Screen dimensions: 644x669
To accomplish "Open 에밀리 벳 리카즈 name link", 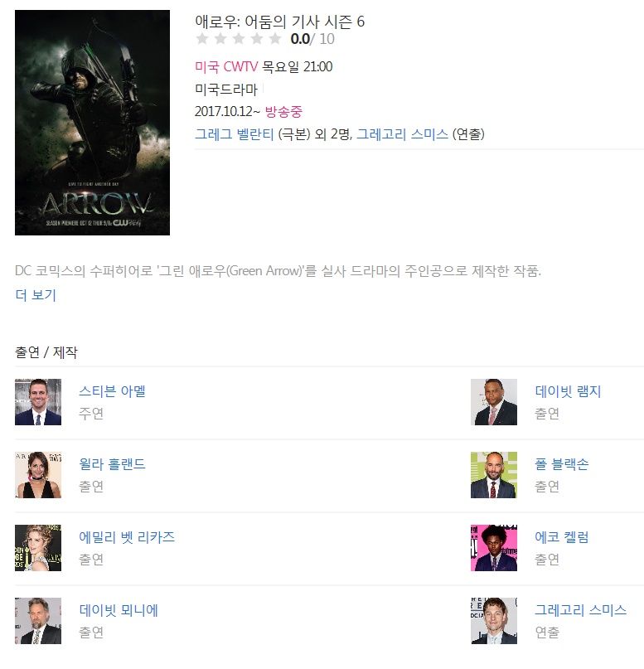I will coord(127,536).
